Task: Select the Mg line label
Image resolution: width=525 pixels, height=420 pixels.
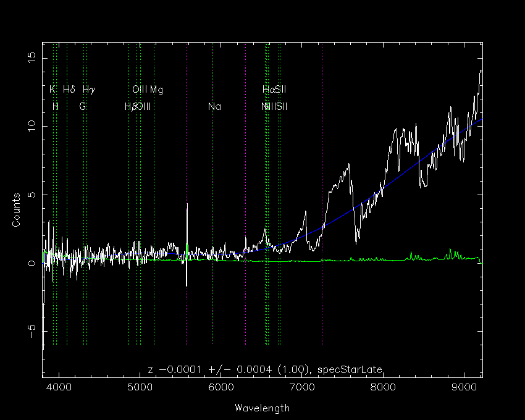Action: [156, 90]
